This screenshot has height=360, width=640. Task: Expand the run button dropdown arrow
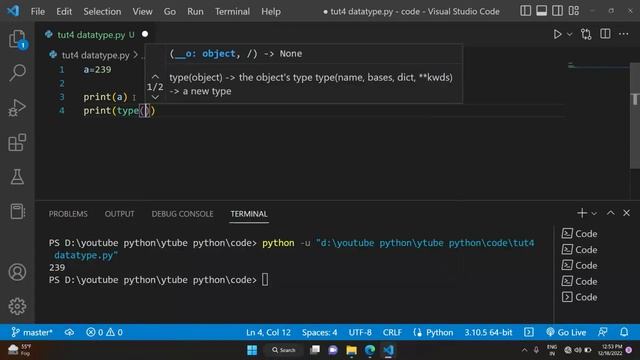(569, 34)
